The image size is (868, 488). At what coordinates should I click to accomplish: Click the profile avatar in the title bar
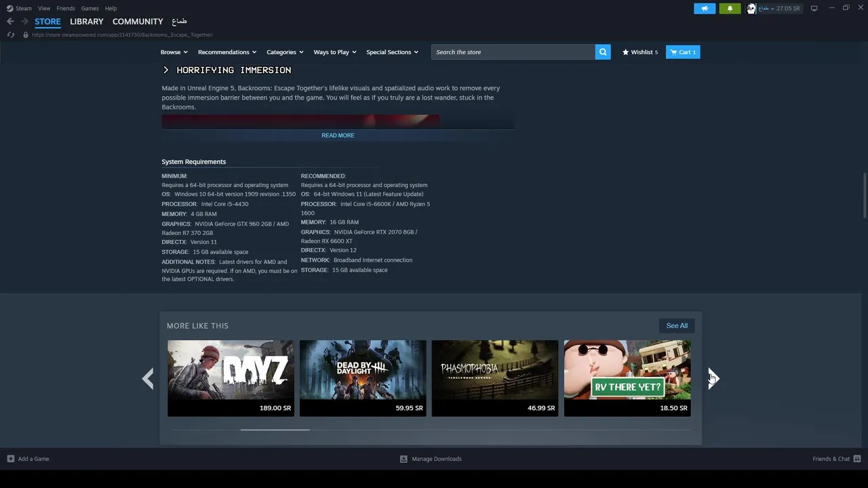click(x=751, y=8)
